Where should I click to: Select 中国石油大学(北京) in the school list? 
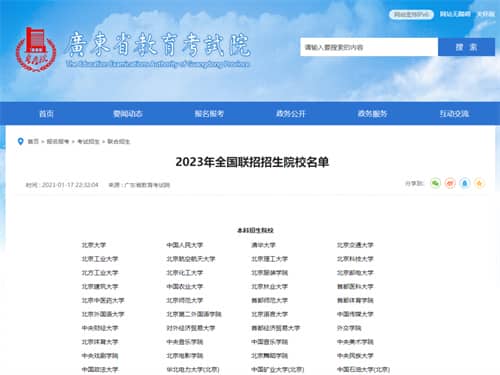pyautogui.click(x=363, y=370)
